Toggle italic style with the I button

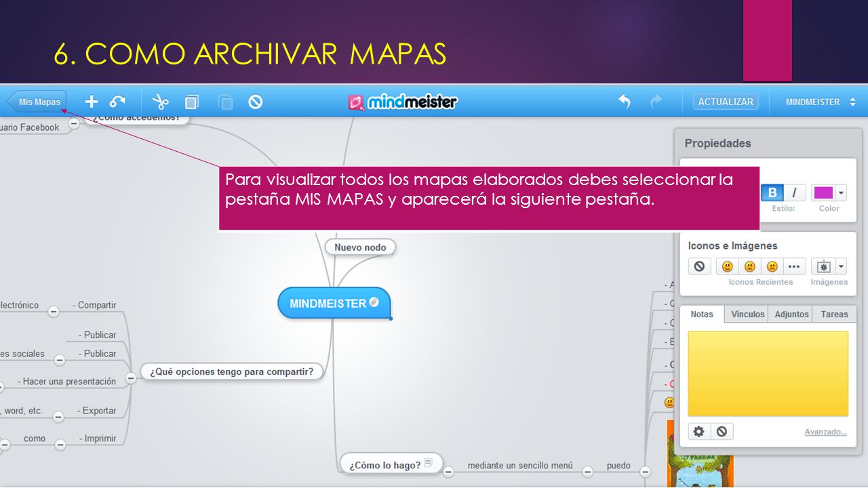pyautogui.click(x=794, y=192)
